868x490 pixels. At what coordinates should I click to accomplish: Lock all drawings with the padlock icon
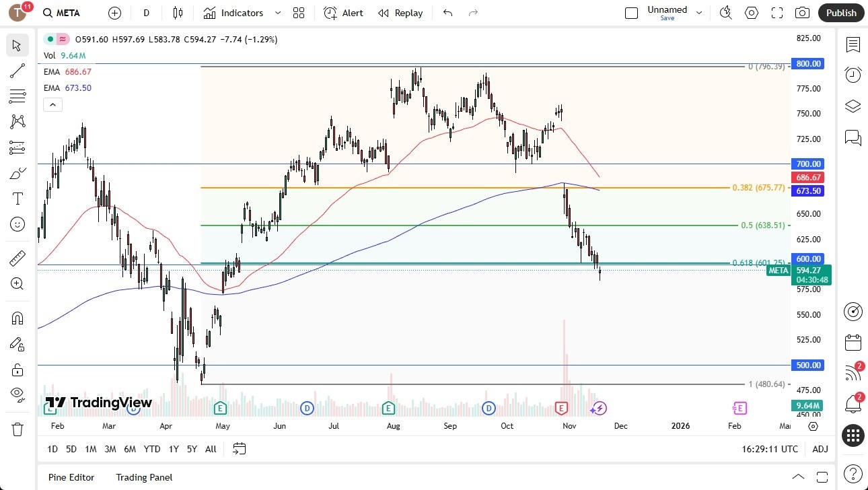pos(17,369)
